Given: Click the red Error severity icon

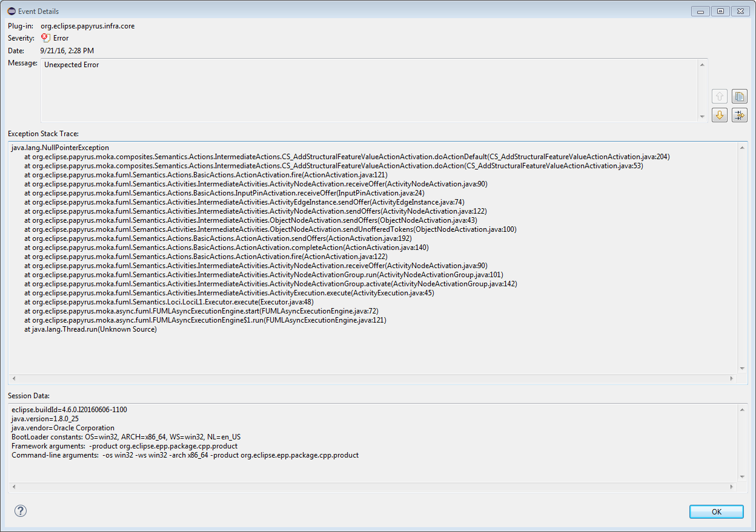Looking at the screenshot, I should (45, 38).
